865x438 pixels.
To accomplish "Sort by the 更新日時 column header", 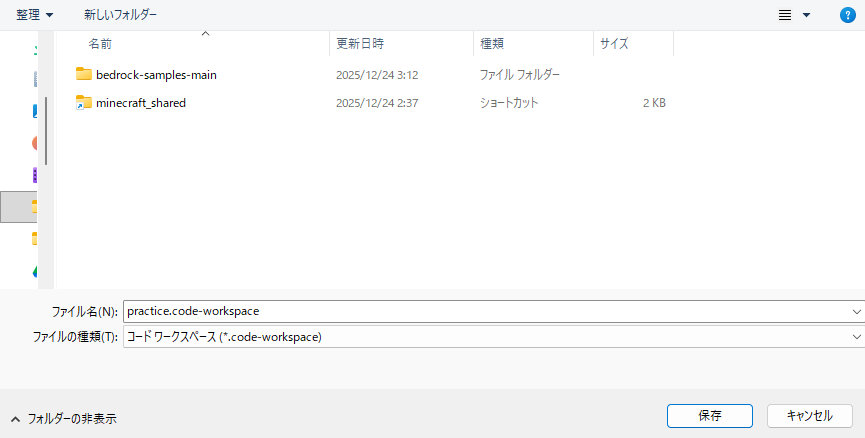I will coord(360,44).
